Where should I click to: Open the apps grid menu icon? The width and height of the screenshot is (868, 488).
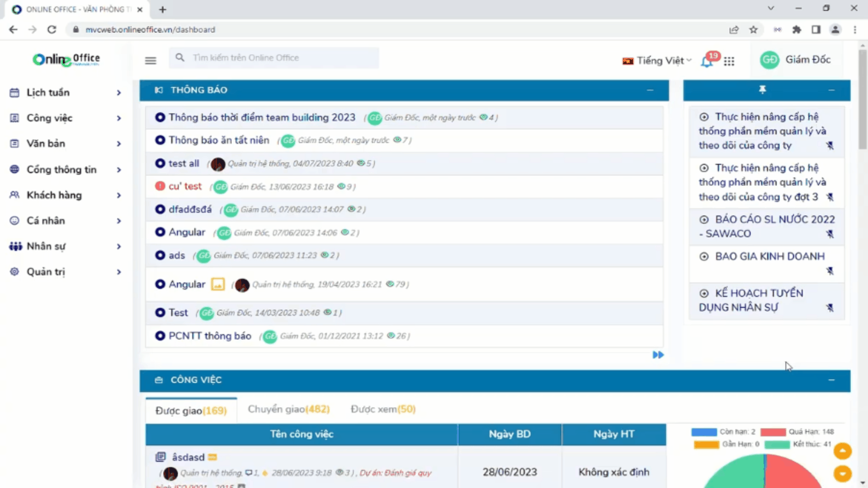tap(729, 61)
